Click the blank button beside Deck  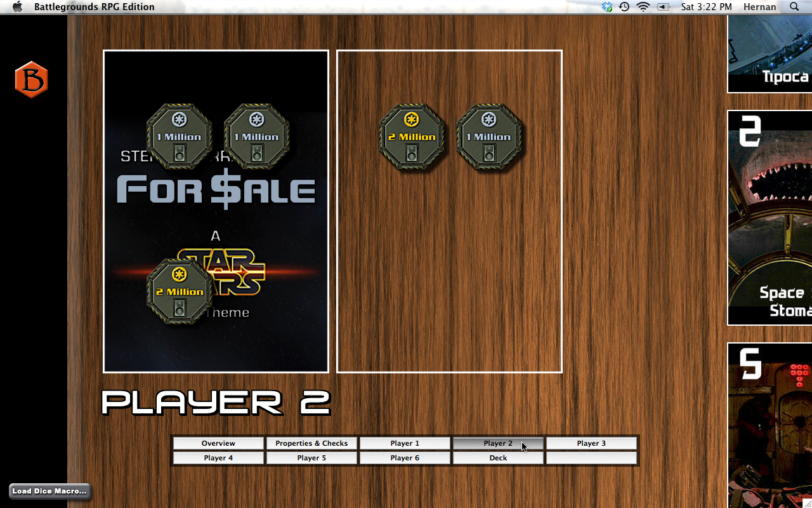(591, 458)
